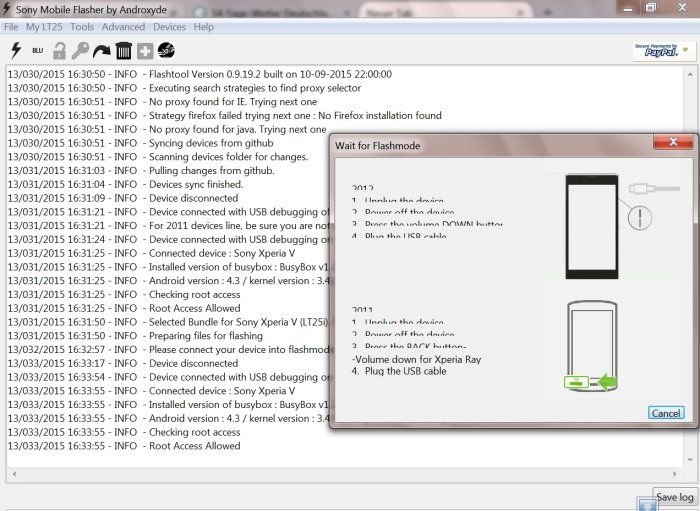The image size is (700, 511).
Task: Click the padlock root icon
Action: (59, 51)
